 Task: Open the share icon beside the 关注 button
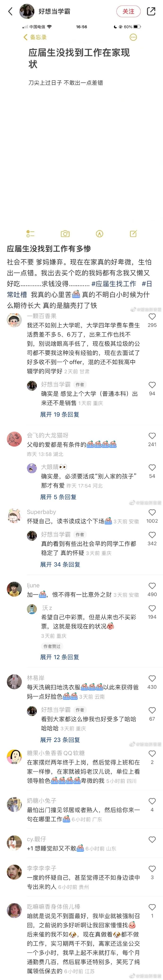151,11
